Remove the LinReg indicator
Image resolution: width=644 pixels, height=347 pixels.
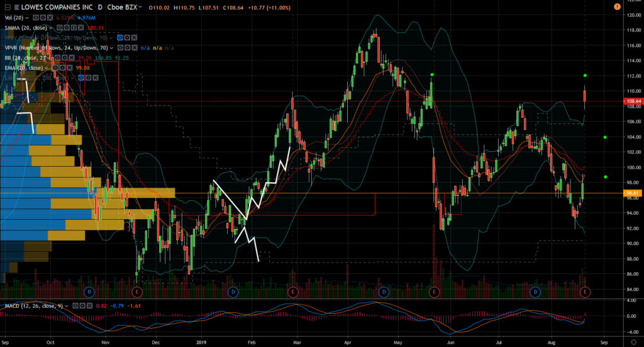96,77
